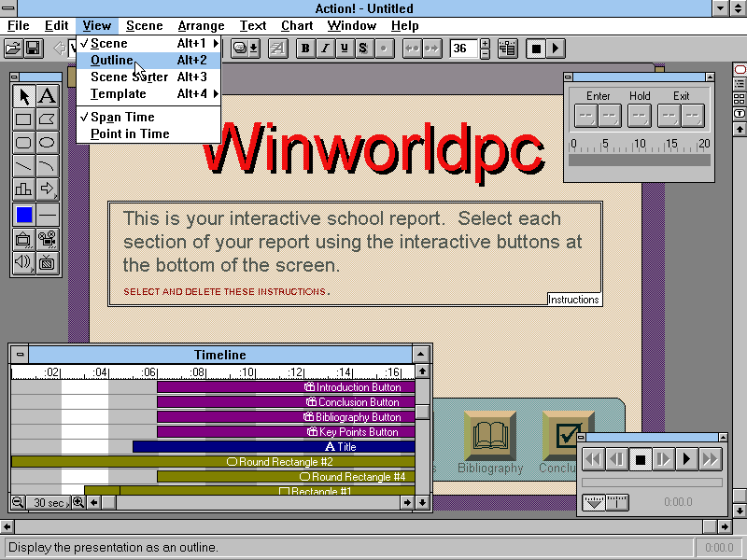Step backward in the playback panel
Viewport: 747px width, 560px height.
(x=617, y=459)
